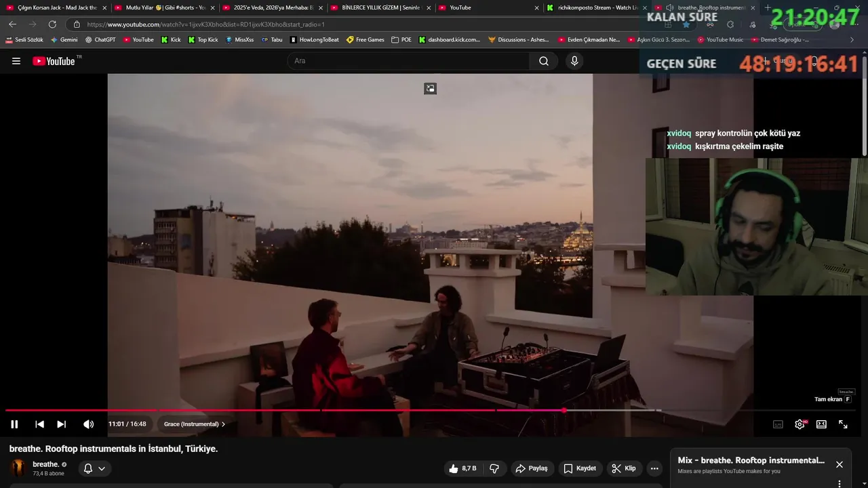This screenshot has height=488, width=868.
Task: Close the Çılgın Korsan Jack tab
Action: coord(104,8)
